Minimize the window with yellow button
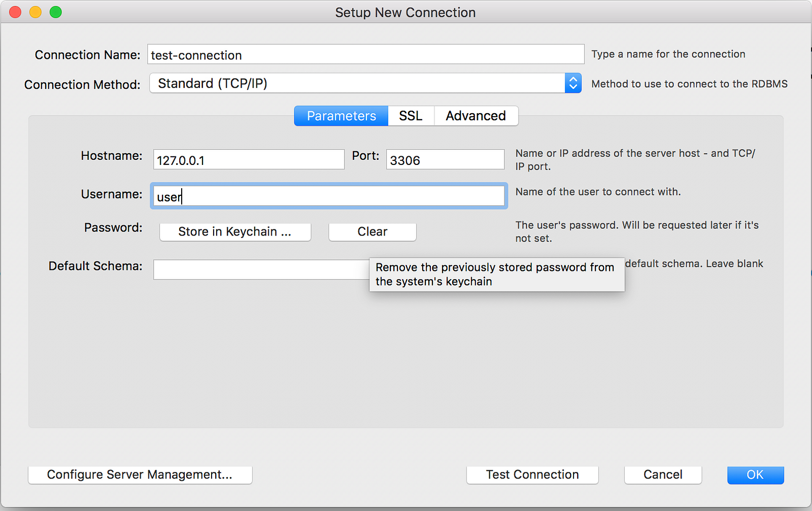 click(x=36, y=12)
